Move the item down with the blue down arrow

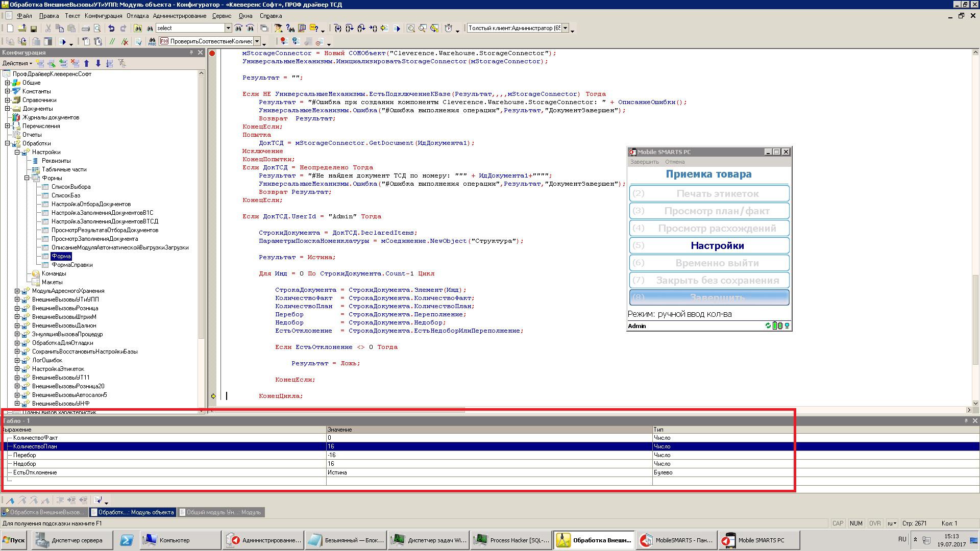[x=98, y=63]
